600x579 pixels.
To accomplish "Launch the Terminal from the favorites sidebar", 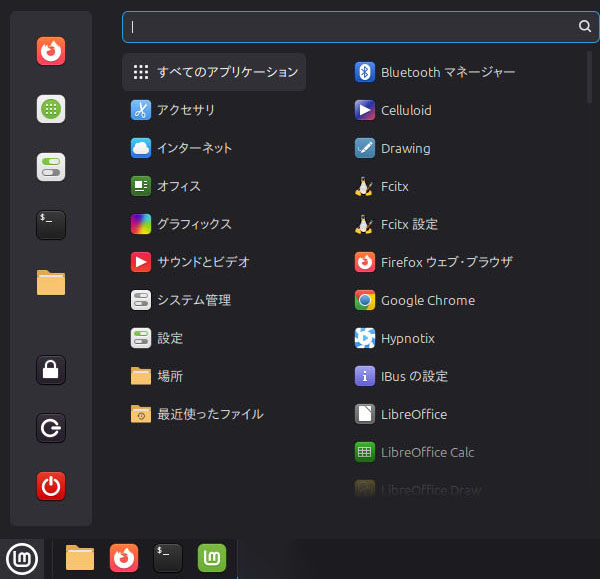I will tap(51, 225).
